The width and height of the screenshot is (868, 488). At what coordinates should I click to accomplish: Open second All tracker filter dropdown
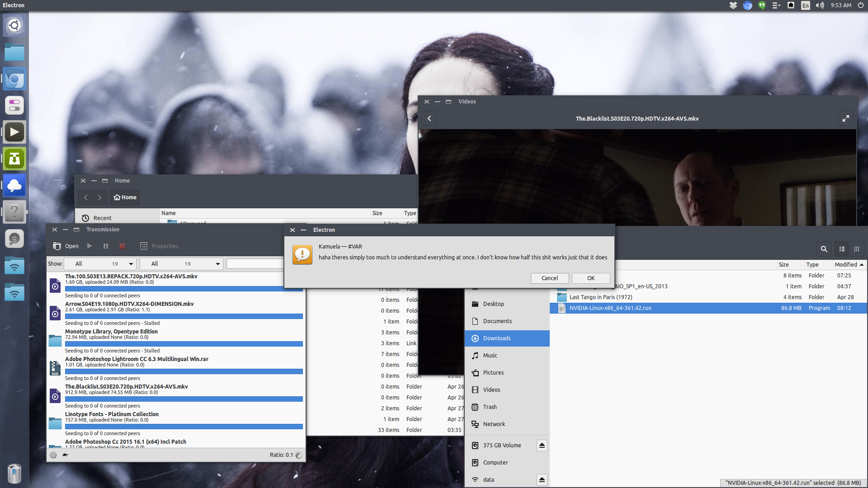pyautogui.click(x=181, y=264)
